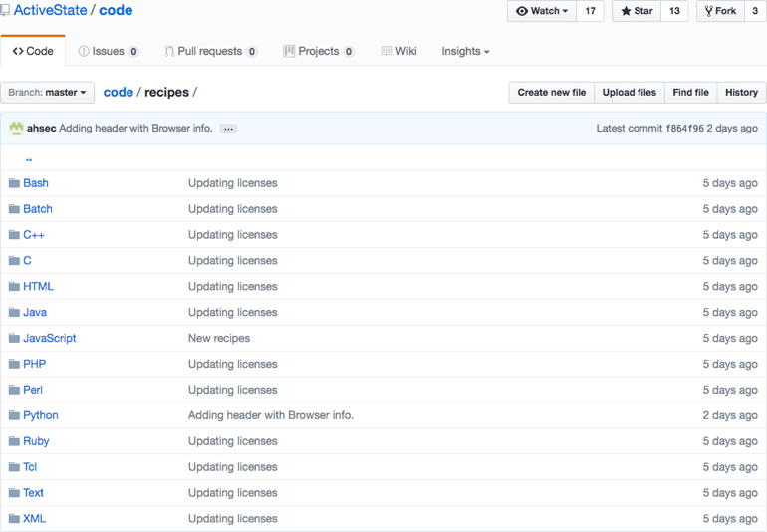The width and height of the screenshot is (767, 532).
Task: Click the JavaScript folder icon
Action: (14, 338)
